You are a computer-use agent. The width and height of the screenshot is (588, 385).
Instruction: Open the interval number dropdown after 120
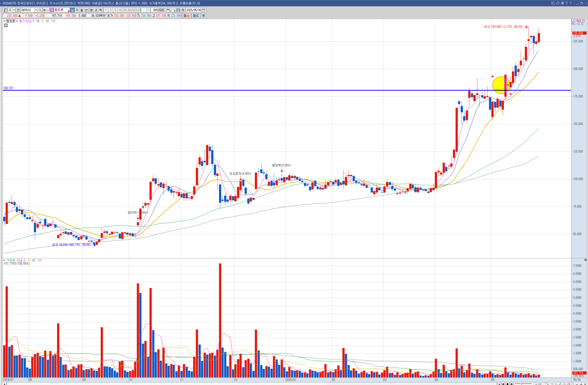[149, 10]
